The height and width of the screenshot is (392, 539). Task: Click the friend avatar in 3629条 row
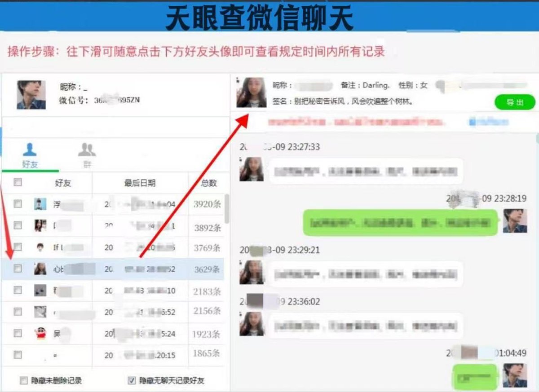pos(40,269)
